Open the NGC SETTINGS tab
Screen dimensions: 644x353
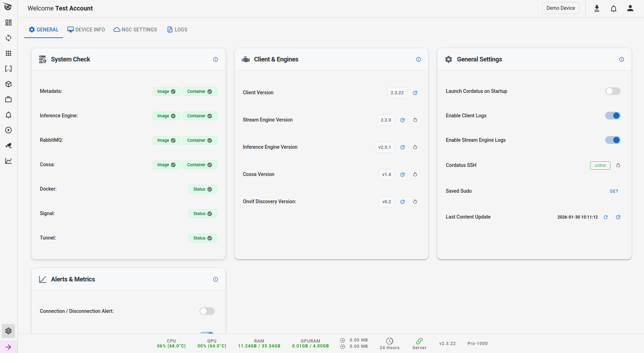pyautogui.click(x=135, y=29)
